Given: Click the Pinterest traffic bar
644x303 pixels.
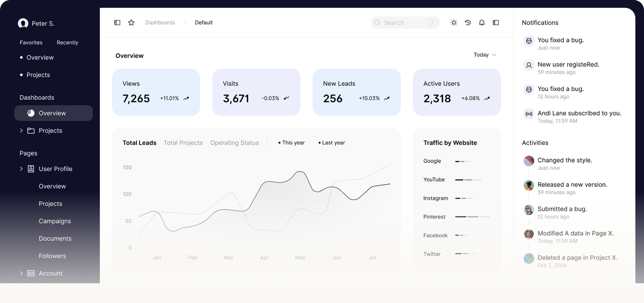Looking at the screenshot, I should (x=472, y=217).
